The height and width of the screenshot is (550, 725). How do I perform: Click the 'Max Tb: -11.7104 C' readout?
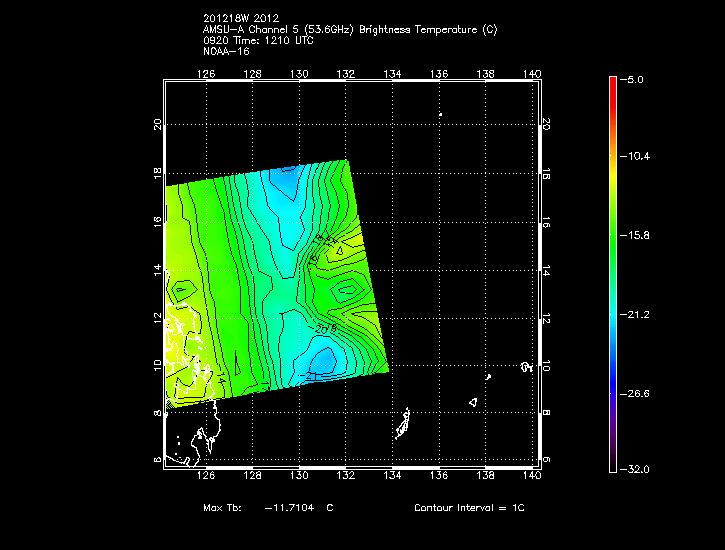pyautogui.click(x=268, y=508)
